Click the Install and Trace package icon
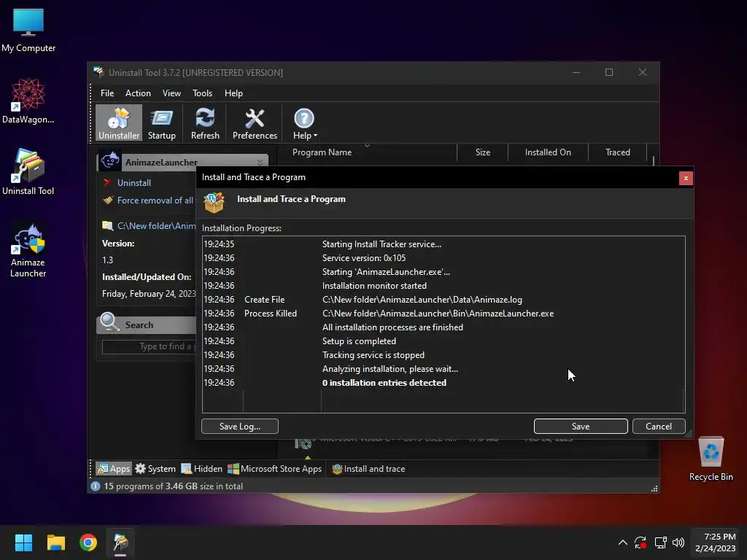This screenshot has width=747, height=560. click(214, 203)
